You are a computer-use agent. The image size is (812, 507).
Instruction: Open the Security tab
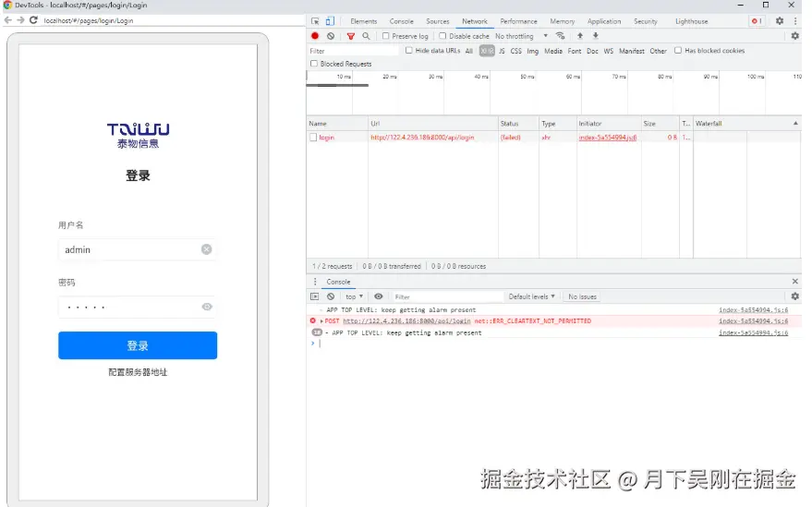(645, 21)
